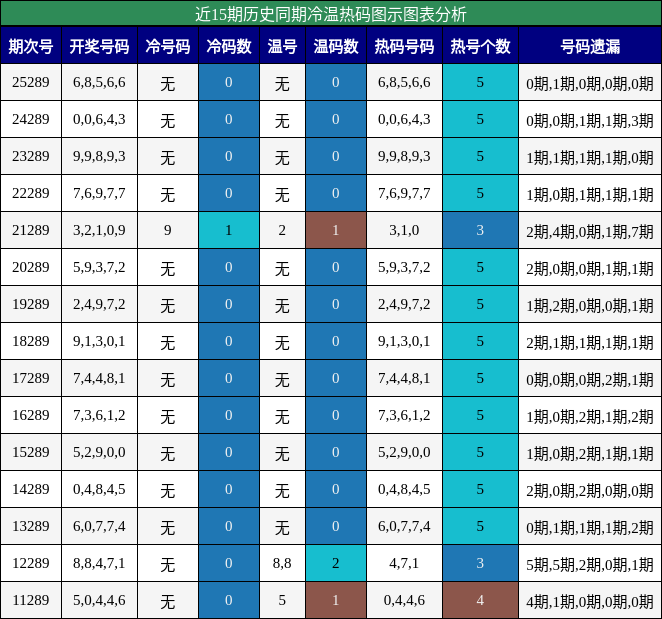Image resolution: width=662 pixels, height=619 pixels.
Task: Click draw numbers 5,2,9,0,0 in 开奖号码 column
Action: 99,452
